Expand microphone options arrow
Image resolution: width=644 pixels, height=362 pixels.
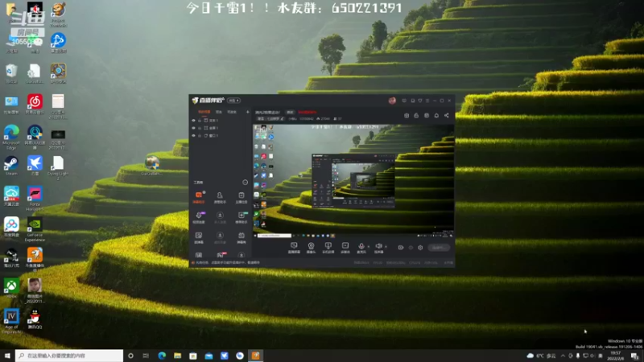[x=369, y=247]
